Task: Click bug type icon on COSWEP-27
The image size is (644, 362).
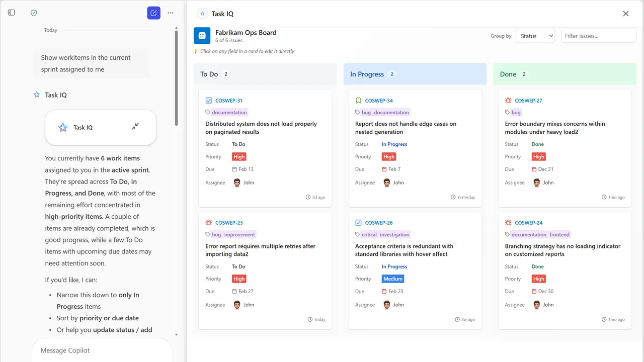Action: (508, 101)
